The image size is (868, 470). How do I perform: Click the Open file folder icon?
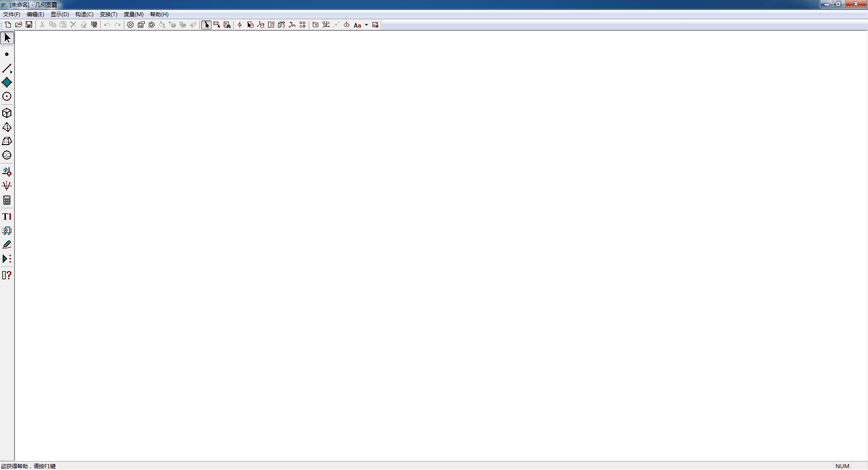[19, 25]
